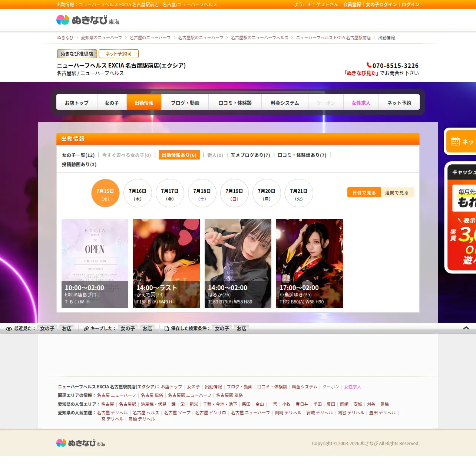This screenshot has height=467, width=476.
Task: Click footer area link 千種・今池・池下
Action: click(220, 404)
